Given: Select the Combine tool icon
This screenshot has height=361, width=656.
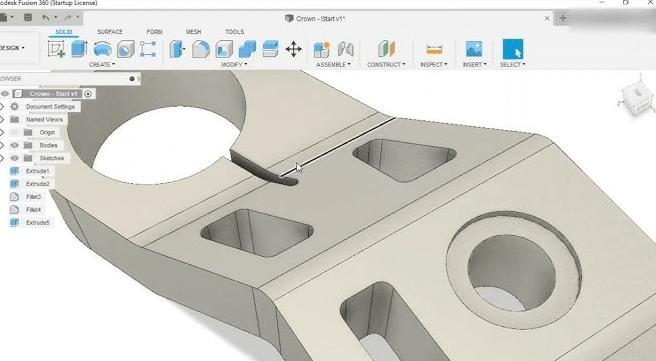Looking at the screenshot, I should (247, 49).
